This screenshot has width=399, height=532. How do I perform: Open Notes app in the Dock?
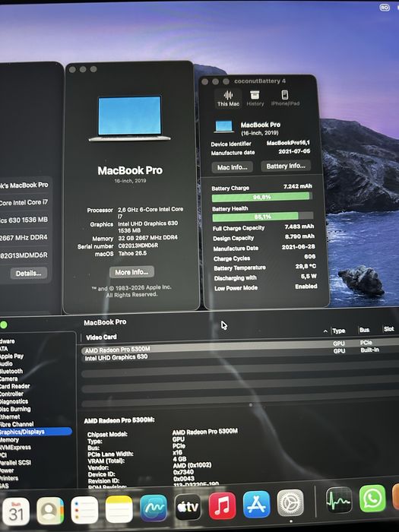119,509
